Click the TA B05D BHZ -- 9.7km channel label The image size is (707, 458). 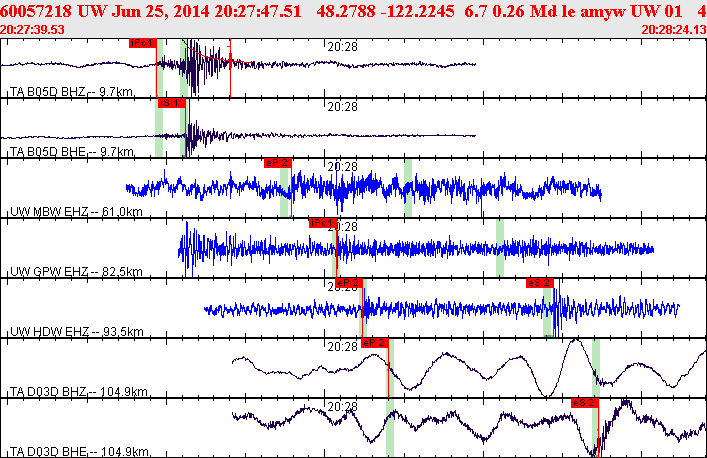[71, 92]
